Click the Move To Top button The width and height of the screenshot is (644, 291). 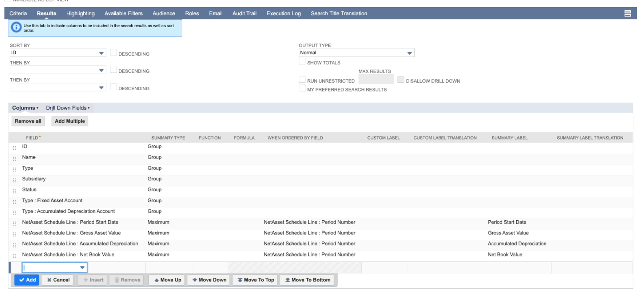pyautogui.click(x=255, y=280)
